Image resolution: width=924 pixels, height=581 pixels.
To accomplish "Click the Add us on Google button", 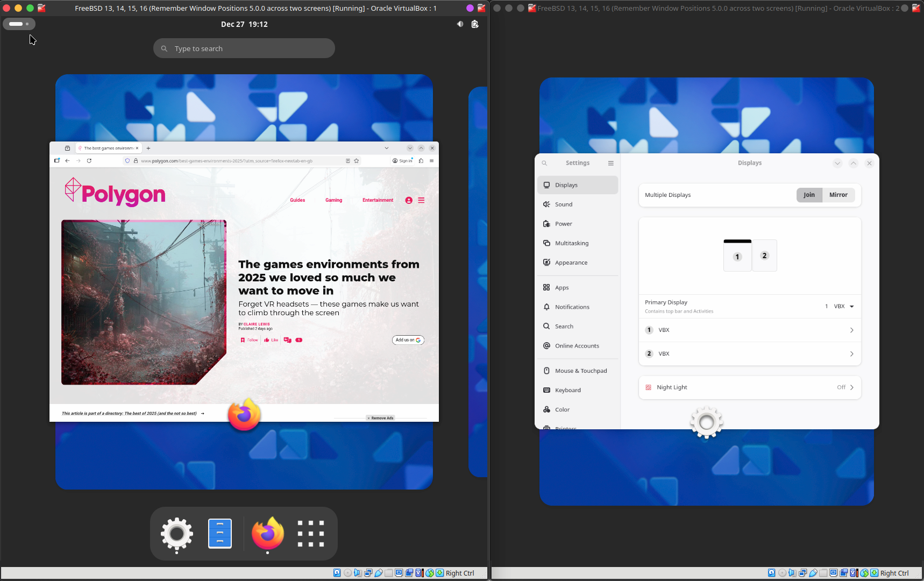I will point(408,340).
